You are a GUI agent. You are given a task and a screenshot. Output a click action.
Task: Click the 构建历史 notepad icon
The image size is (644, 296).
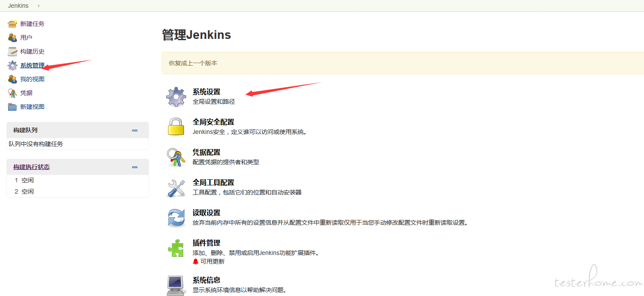[x=12, y=51]
